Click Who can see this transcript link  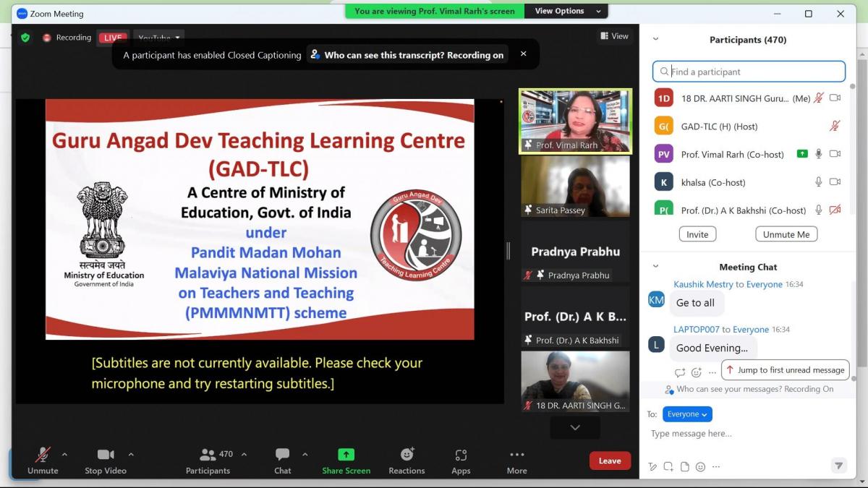407,54
